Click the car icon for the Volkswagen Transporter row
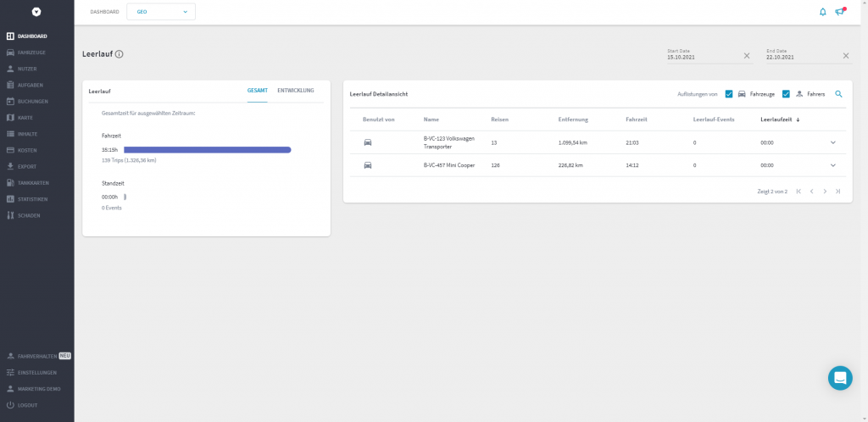Viewport: 868px width, 422px height. pos(368,142)
